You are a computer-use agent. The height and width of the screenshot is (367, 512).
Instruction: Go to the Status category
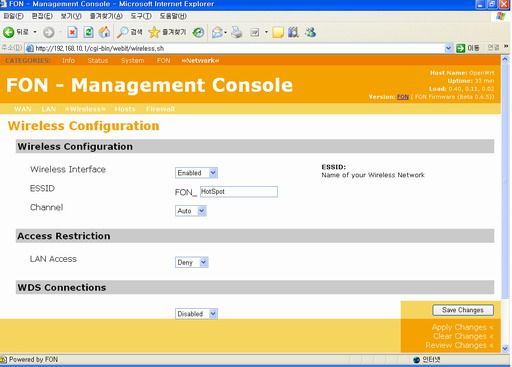tap(98, 60)
